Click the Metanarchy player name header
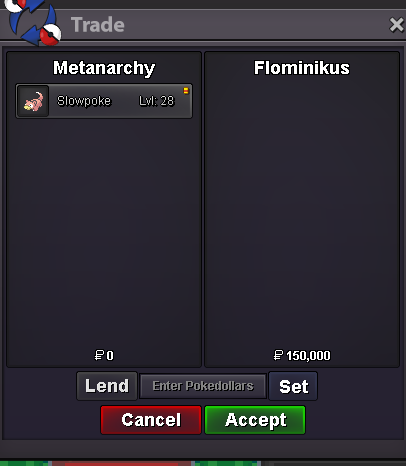This screenshot has width=406, height=466. click(x=104, y=68)
